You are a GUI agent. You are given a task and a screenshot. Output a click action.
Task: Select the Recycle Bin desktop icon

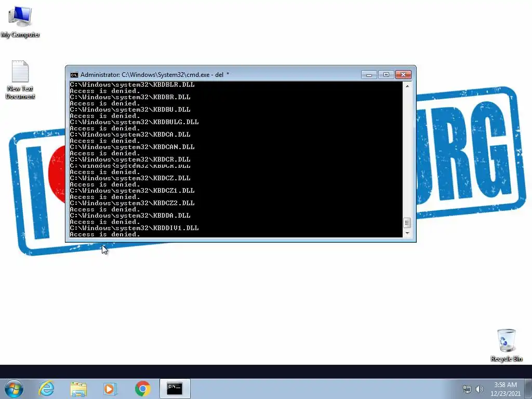coord(506,345)
